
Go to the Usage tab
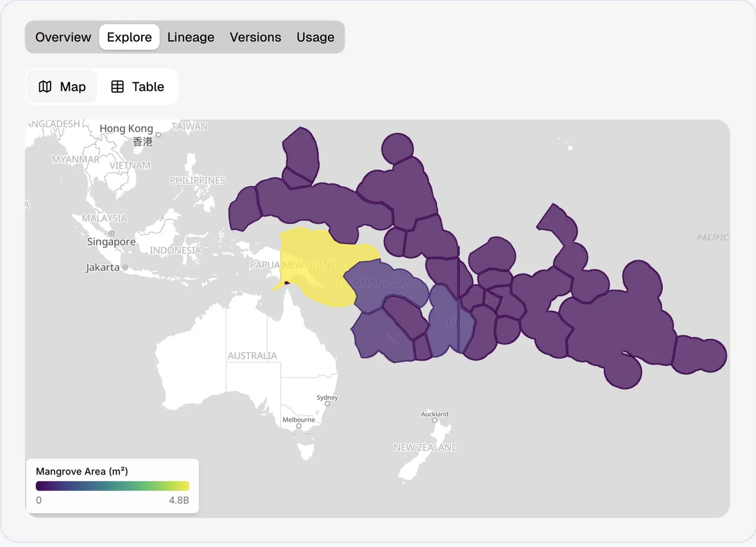pos(316,37)
